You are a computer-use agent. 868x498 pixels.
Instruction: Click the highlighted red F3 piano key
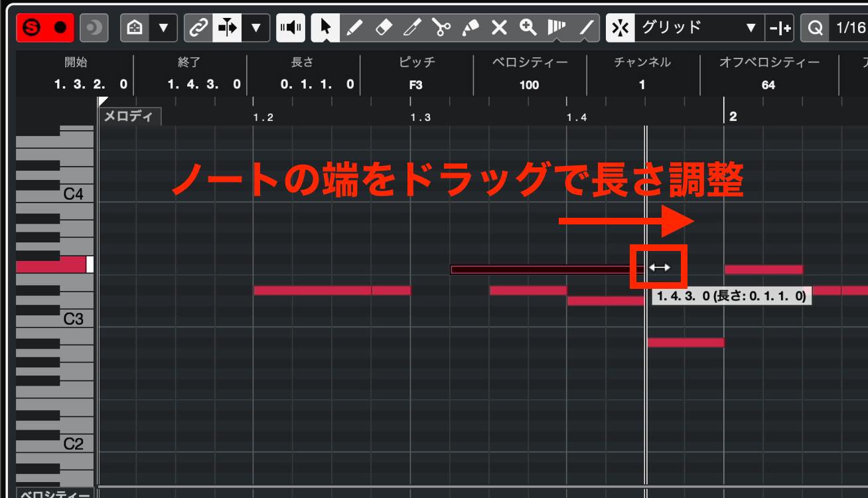click(54, 265)
